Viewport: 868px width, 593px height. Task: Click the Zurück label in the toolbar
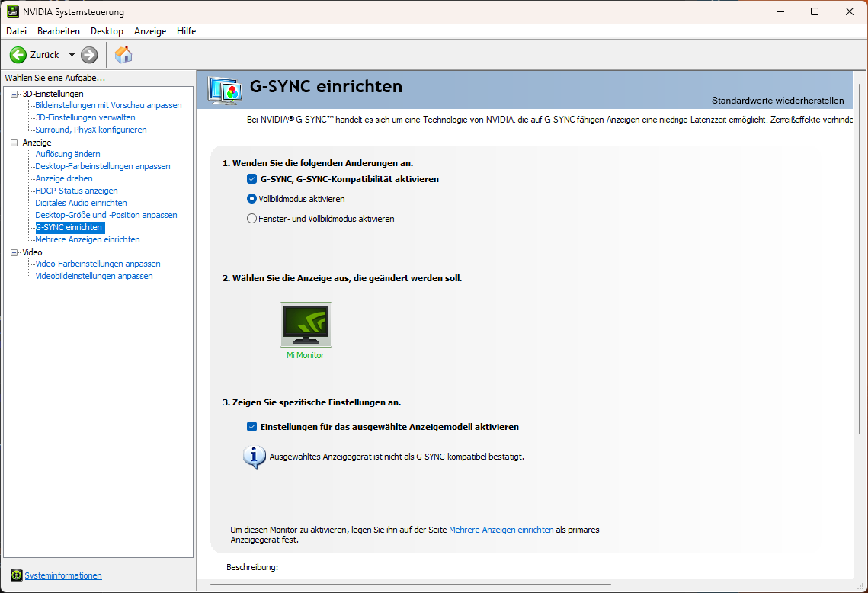(45, 55)
